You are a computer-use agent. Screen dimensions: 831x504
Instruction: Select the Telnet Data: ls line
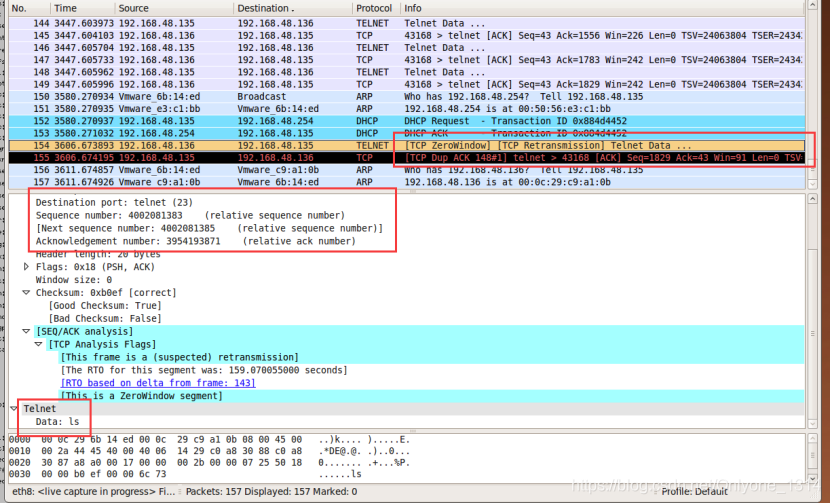pyautogui.click(x=57, y=421)
